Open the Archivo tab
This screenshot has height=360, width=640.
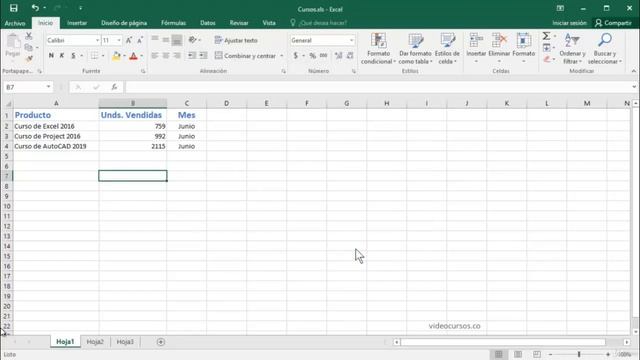click(15, 23)
